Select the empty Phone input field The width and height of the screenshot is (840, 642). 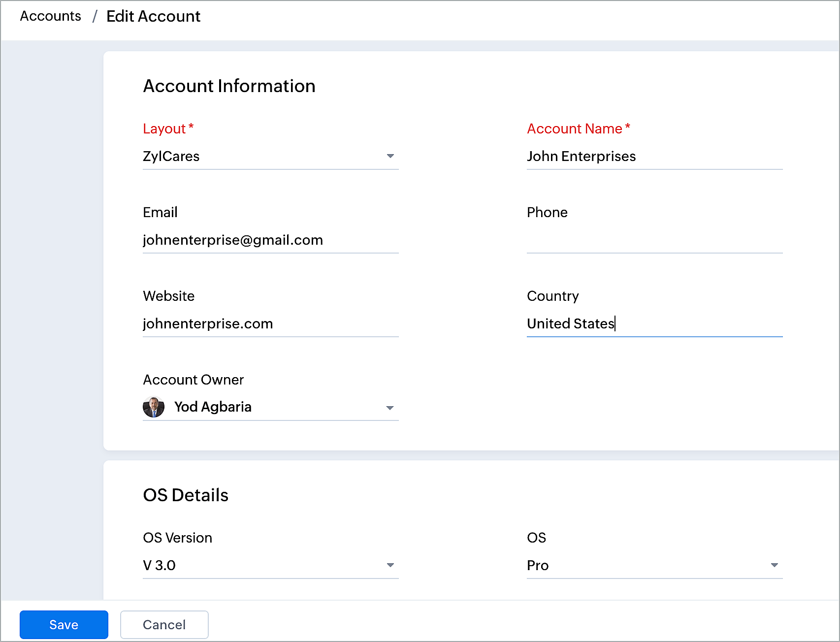(x=654, y=240)
